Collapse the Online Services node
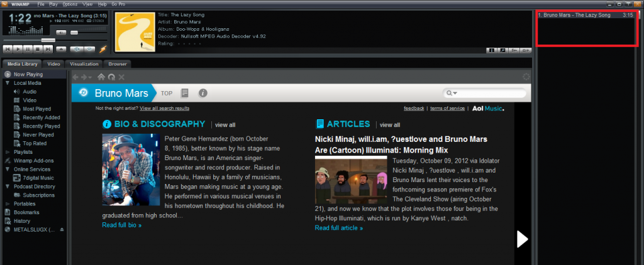The image size is (644, 265). coord(8,170)
